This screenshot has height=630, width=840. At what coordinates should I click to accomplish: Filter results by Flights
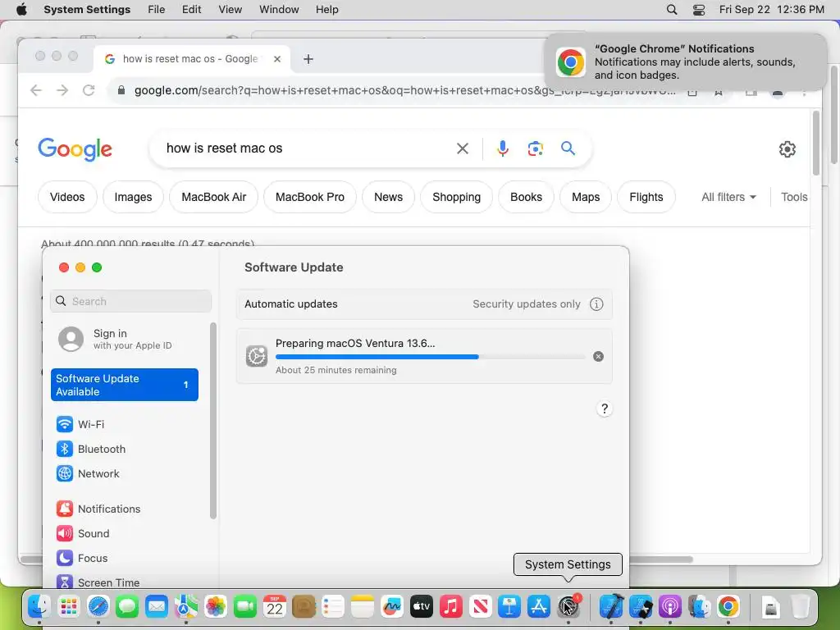coord(646,197)
